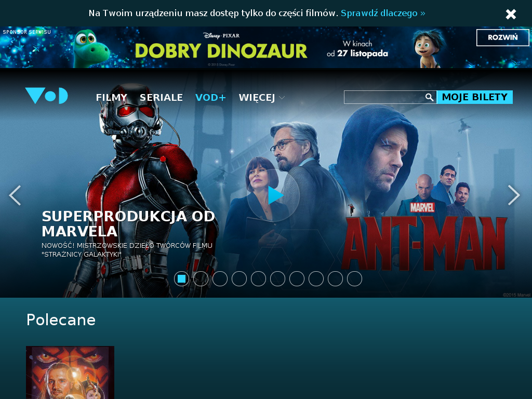Click the magnifying glass search icon
Viewport: 532px width, 399px height.
pyautogui.click(x=429, y=97)
